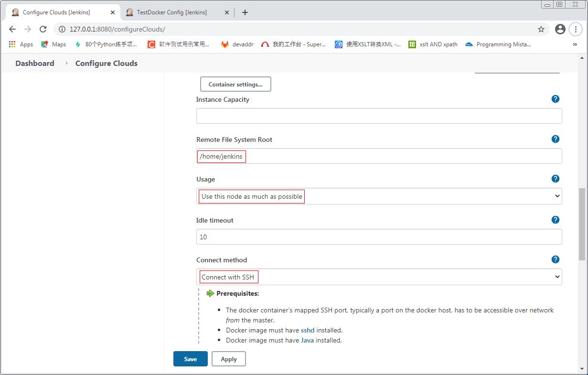Follow the sshd link in prerequisites
The width and height of the screenshot is (588, 375).
[x=308, y=330]
